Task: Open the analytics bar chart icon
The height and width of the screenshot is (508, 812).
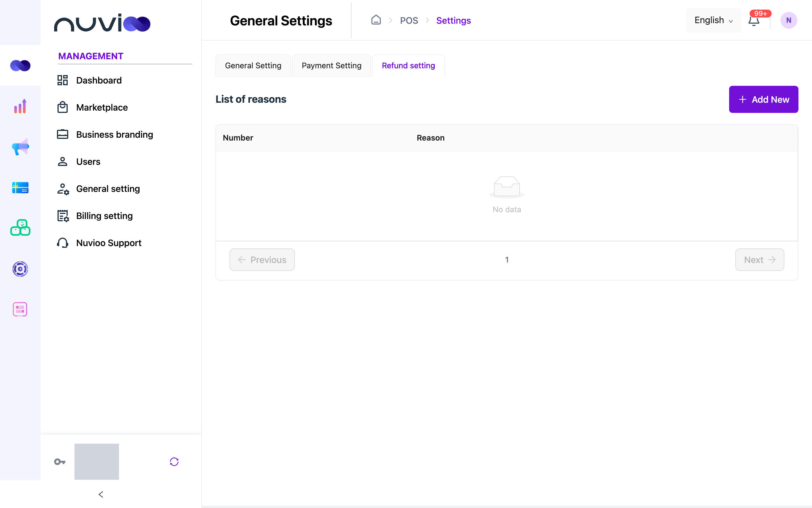Action: [x=20, y=106]
